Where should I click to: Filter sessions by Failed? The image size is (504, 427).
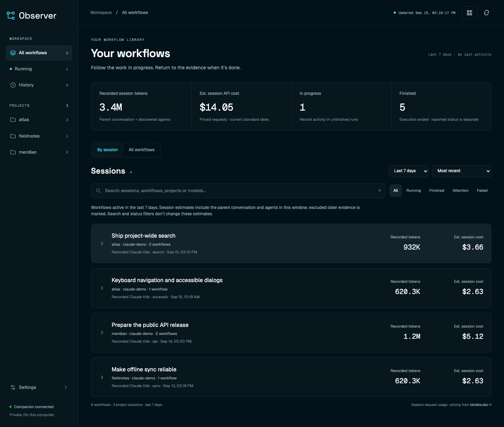point(482,191)
